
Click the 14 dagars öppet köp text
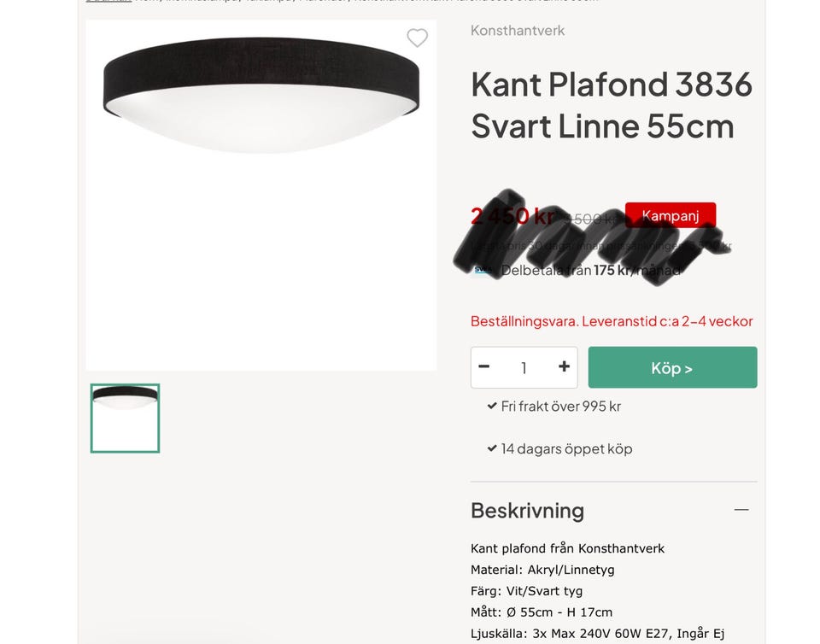tap(566, 448)
